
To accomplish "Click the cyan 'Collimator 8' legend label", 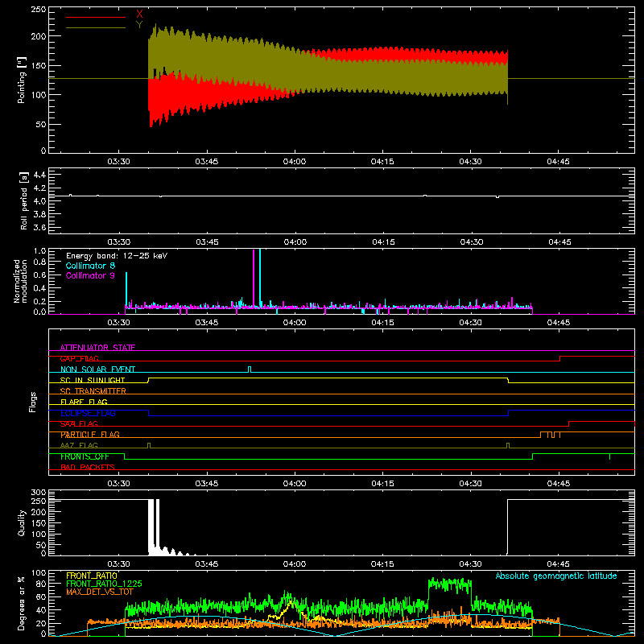I will pos(90,266).
